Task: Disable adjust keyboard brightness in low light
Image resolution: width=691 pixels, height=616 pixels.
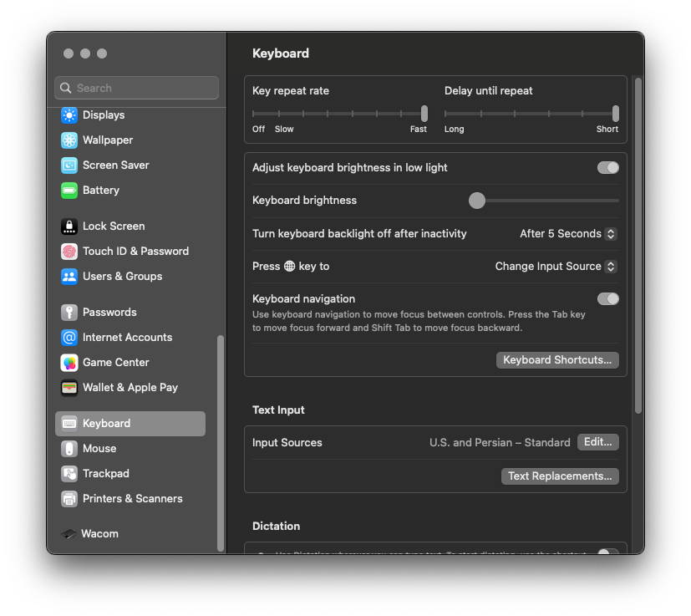Action: [x=607, y=167]
